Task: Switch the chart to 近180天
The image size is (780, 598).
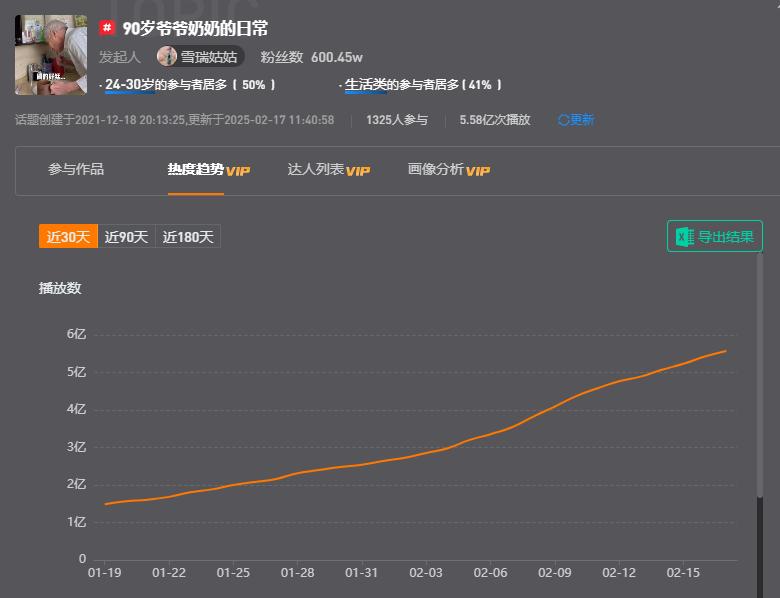Action: pos(188,237)
